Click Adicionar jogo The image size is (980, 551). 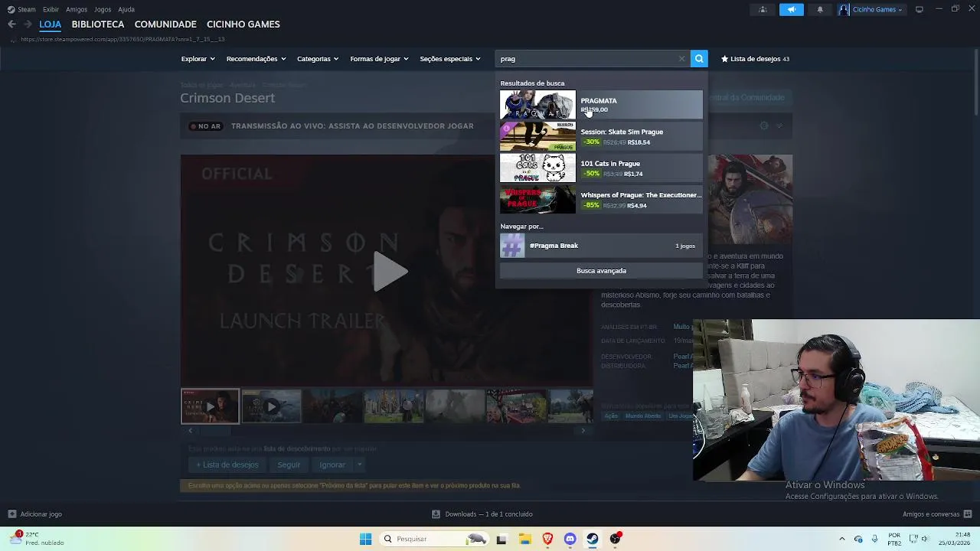tap(34, 514)
